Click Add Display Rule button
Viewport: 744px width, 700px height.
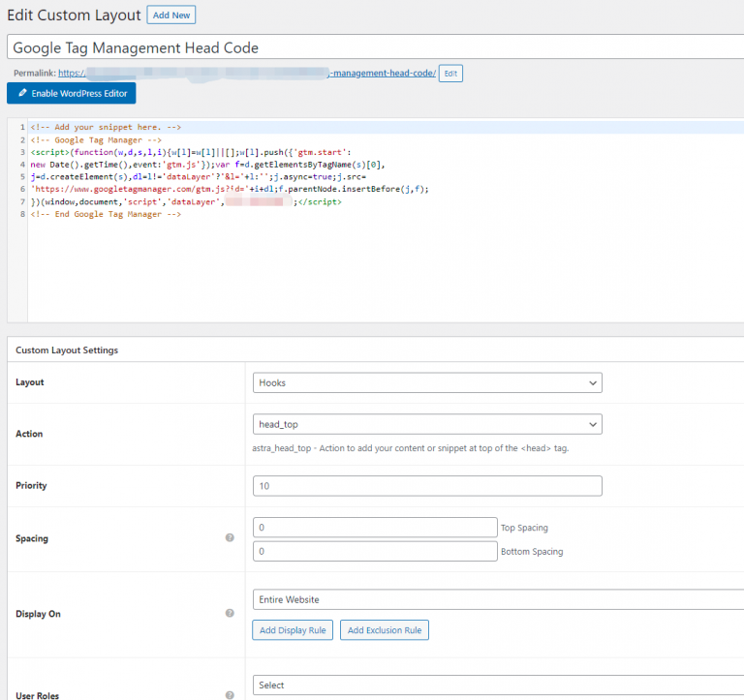click(x=293, y=630)
